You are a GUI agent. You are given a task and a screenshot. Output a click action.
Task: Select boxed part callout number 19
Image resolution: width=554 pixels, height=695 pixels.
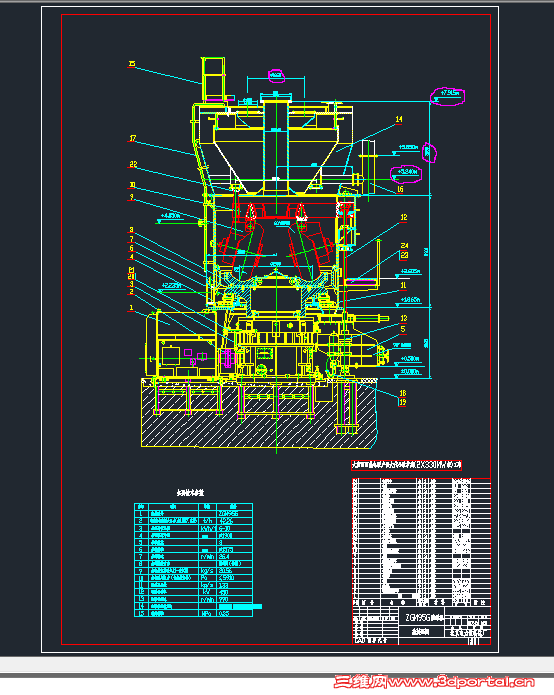click(x=402, y=402)
